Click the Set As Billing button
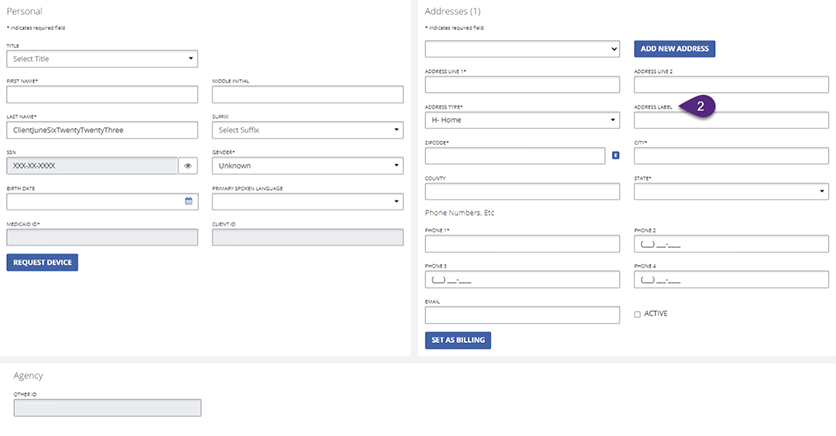Viewport: 836px width, 436px height. tap(458, 340)
